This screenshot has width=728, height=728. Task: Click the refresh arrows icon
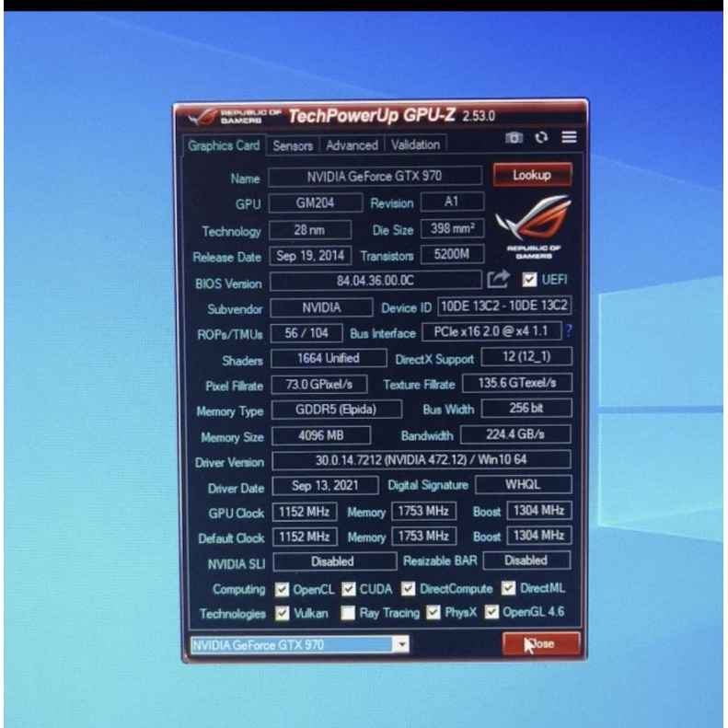(541, 137)
